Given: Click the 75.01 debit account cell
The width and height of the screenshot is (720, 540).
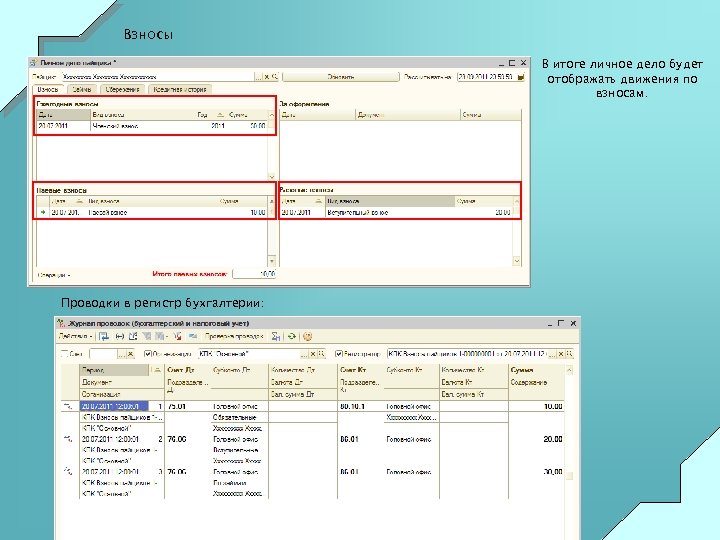Looking at the screenshot, I should [187, 406].
